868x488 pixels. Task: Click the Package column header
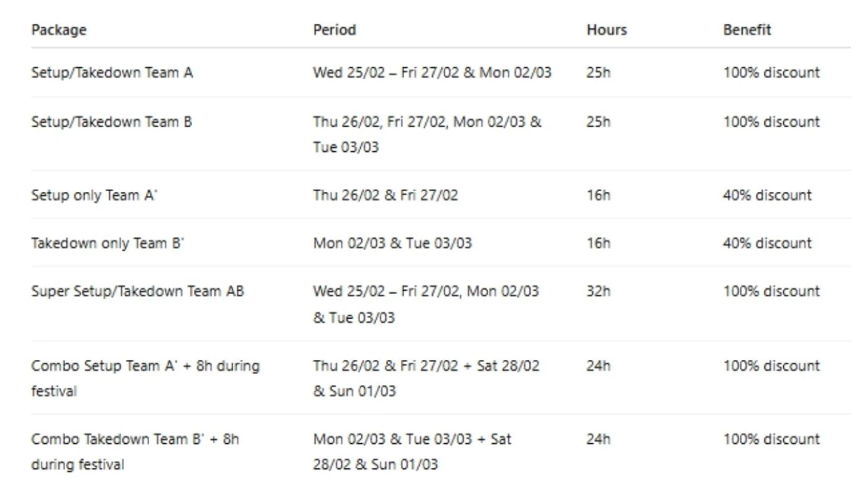click(59, 30)
